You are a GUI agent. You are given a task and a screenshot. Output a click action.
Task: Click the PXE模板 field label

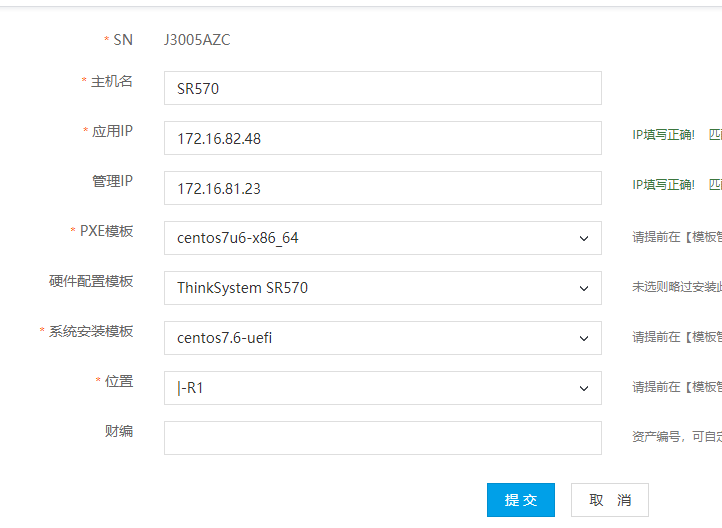[106, 231]
